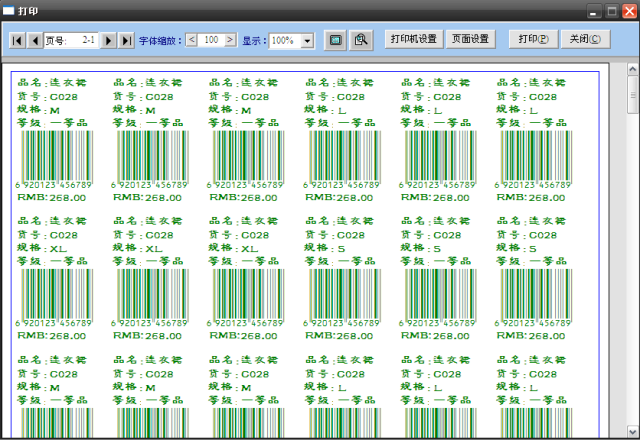Screen dimensions: 640x440
Task: Click the vertical scrollbar thumb
Action: (632, 99)
